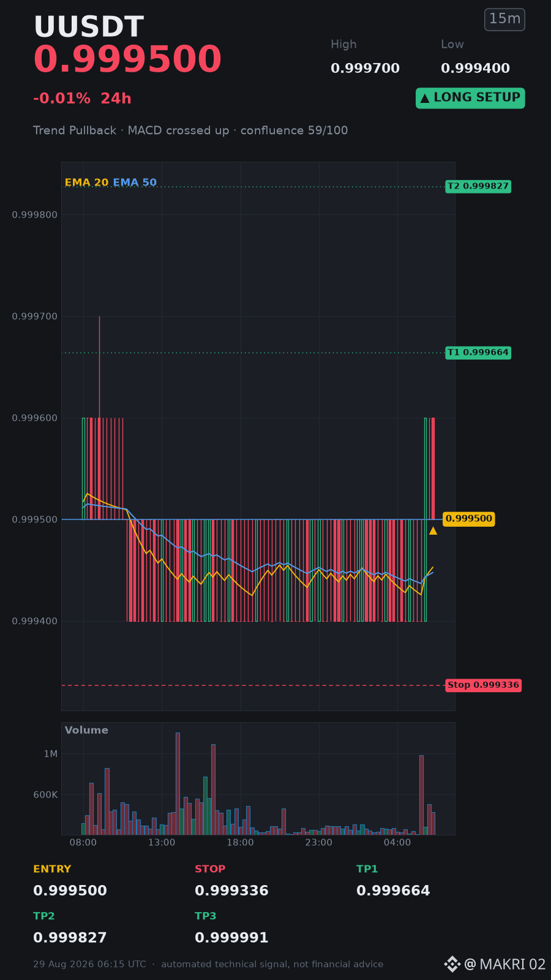Click the 1M volume axis label
The image size is (551, 980).
pos(51,754)
